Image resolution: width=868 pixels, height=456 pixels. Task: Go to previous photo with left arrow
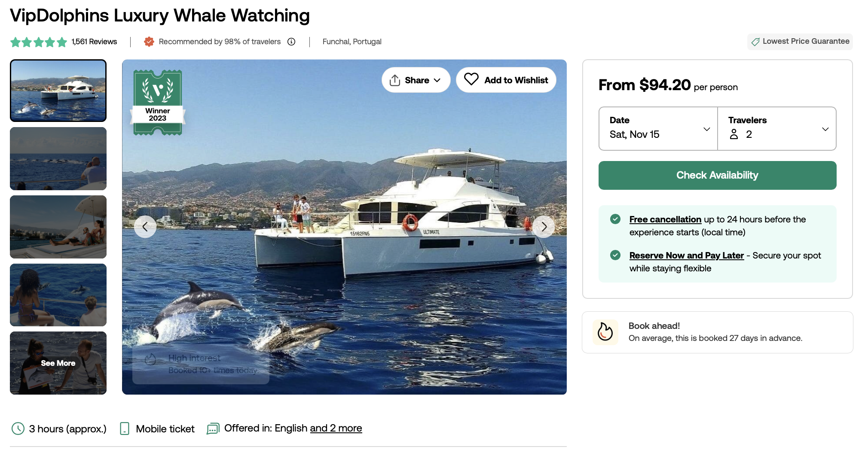pos(145,227)
